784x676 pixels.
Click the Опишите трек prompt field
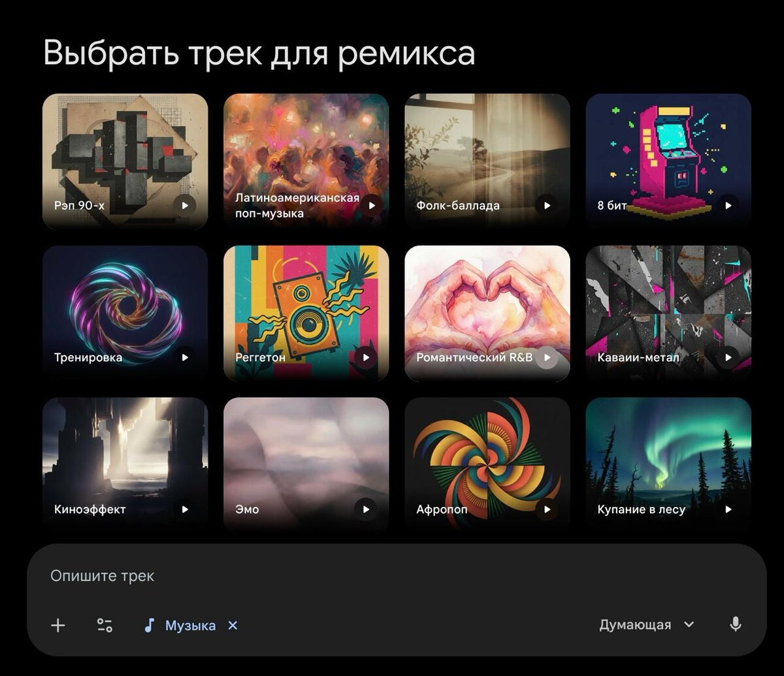[x=396, y=576]
